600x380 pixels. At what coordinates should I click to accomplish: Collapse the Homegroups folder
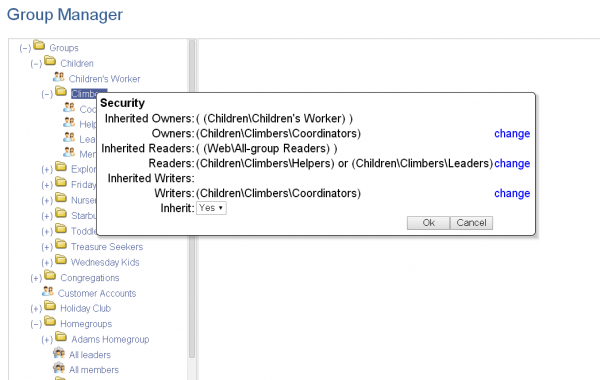click(x=36, y=324)
